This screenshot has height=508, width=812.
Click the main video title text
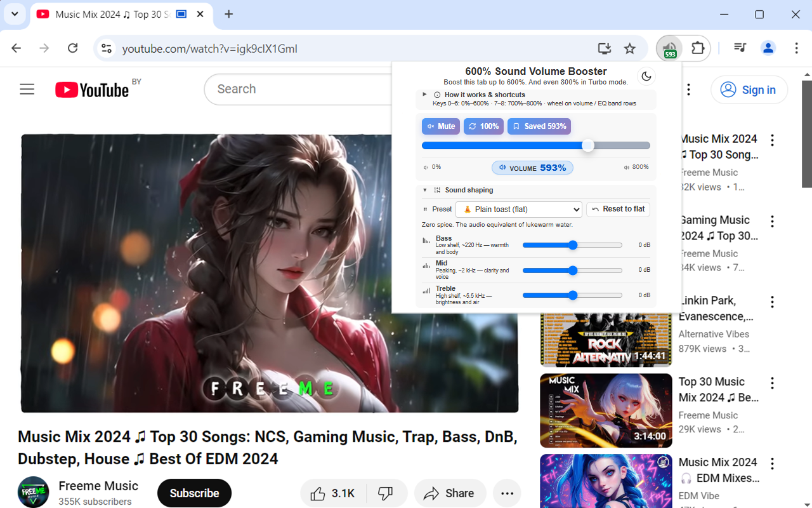pos(268,448)
